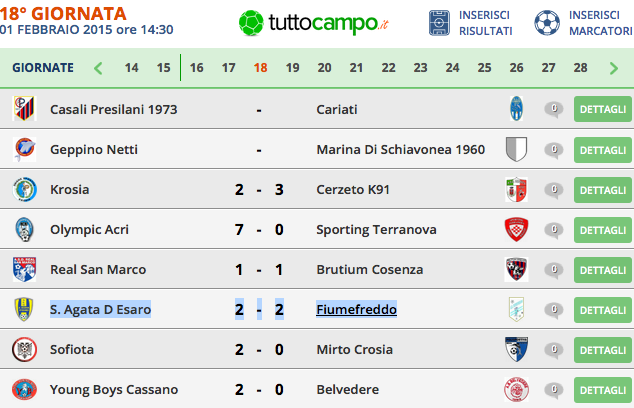Jump to giornata 25
Screen dimensions: 634x408
[484, 68]
